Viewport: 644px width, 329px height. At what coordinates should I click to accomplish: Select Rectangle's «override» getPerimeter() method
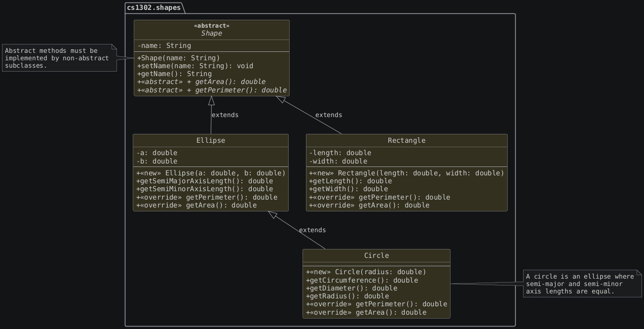click(x=379, y=197)
